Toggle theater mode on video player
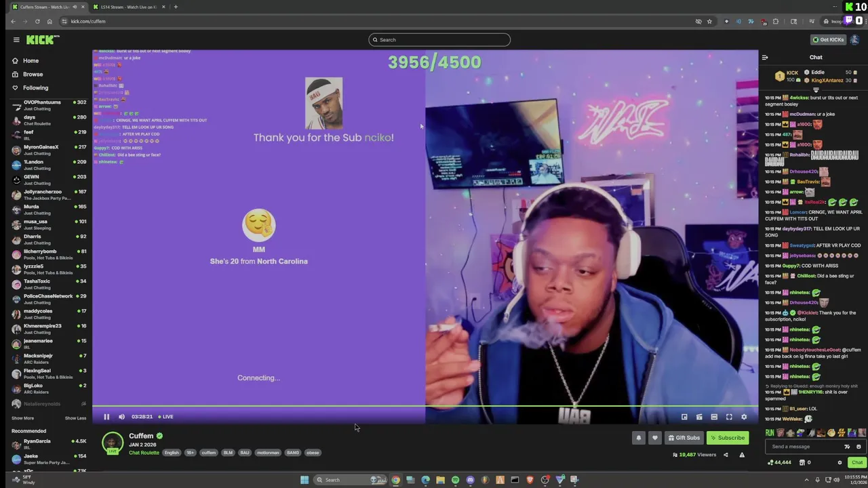The height and width of the screenshot is (488, 868). point(714,417)
